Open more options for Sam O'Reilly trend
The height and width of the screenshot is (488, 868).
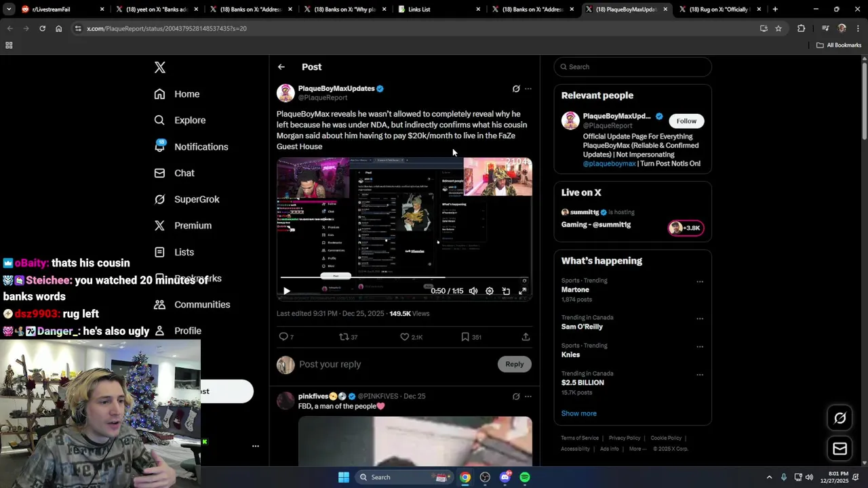point(700,319)
